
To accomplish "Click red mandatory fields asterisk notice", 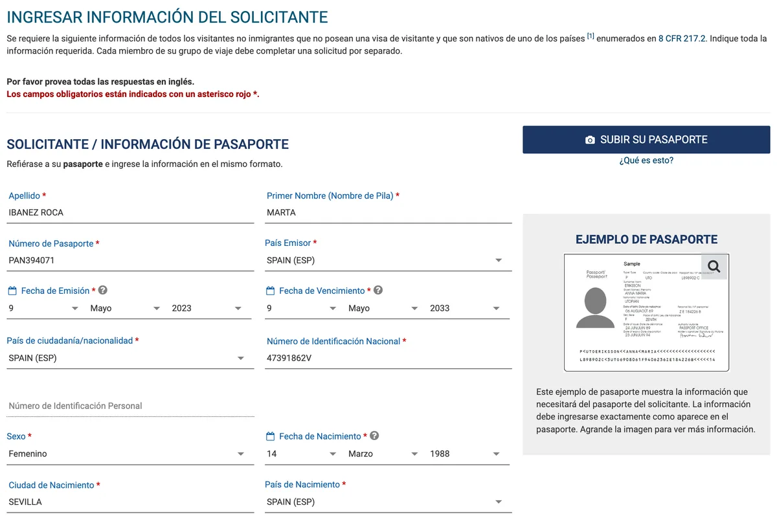I will pos(133,94).
